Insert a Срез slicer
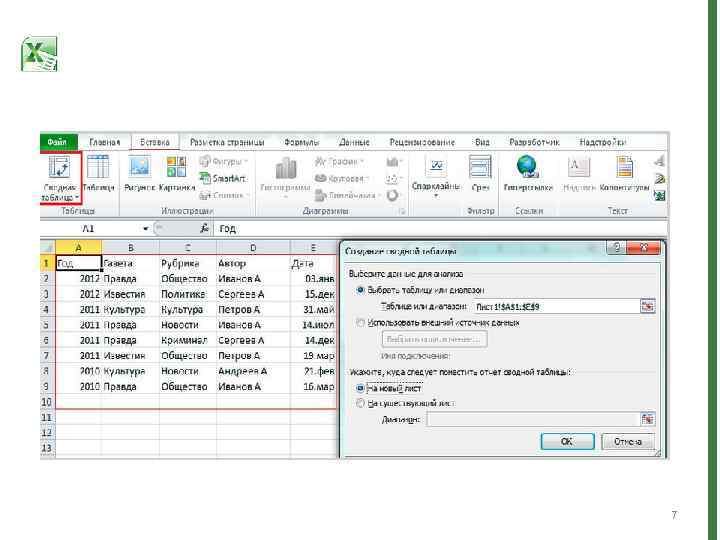 (x=480, y=173)
